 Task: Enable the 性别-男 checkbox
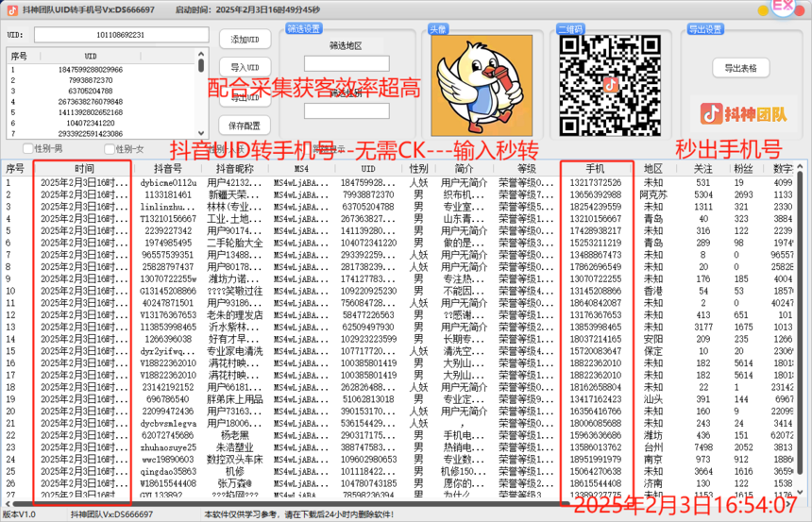point(28,149)
